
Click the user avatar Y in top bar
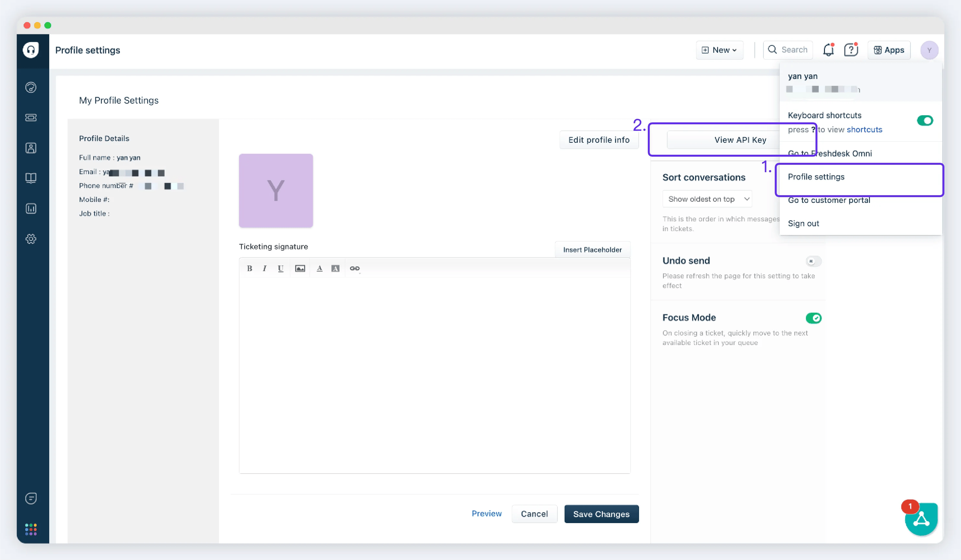(x=929, y=50)
